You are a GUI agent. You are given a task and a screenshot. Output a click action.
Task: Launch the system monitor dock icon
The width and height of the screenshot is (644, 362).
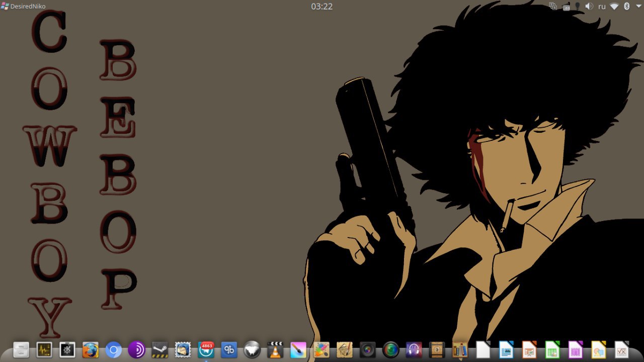44,349
